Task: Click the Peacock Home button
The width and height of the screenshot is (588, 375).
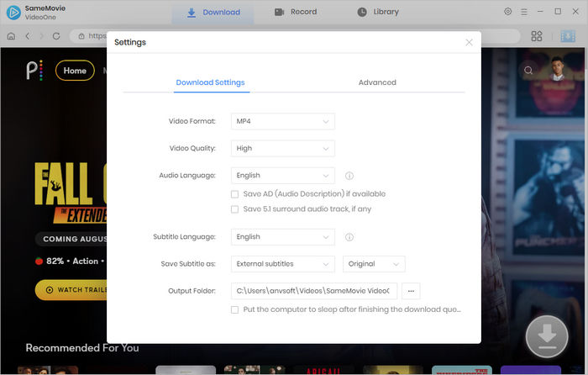Action: 75,70
